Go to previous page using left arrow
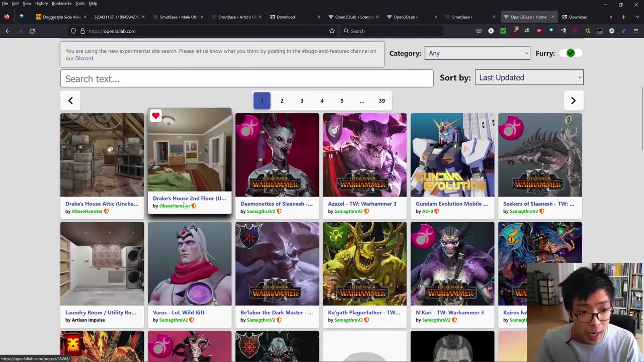 [x=70, y=101]
